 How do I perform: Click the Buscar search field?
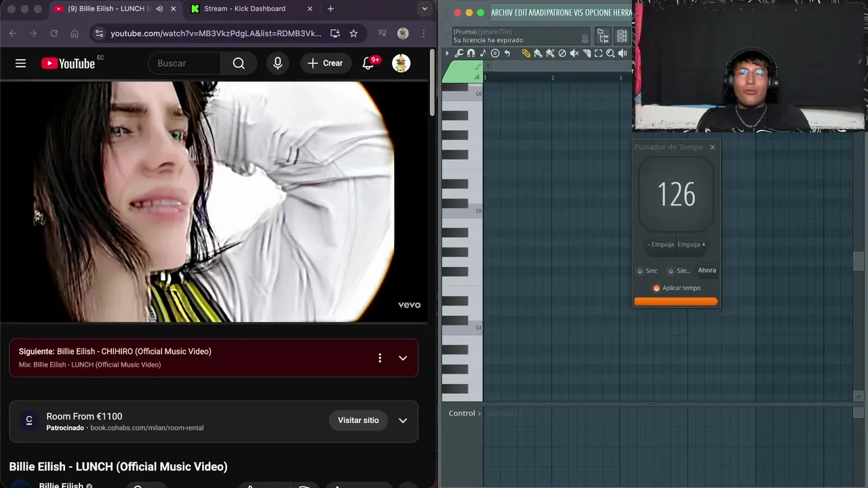point(184,63)
